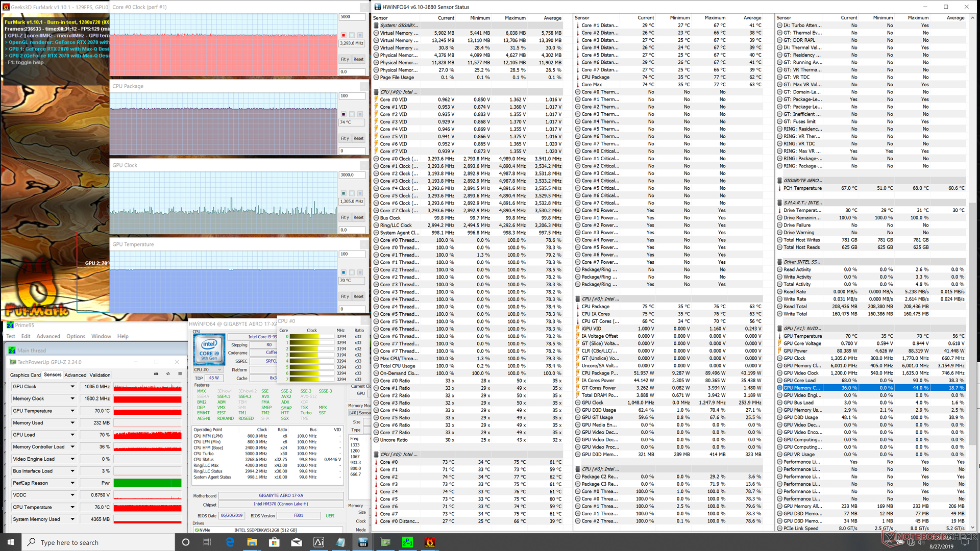Click FurMark icon in taskbar
Viewport: 980px width, 551px height.
[430, 542]
